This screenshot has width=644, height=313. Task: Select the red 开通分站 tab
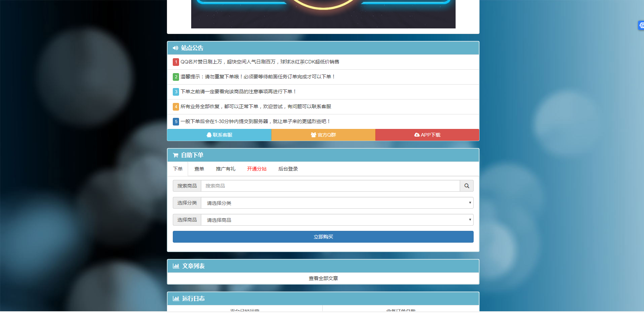[x=257, y=169]
